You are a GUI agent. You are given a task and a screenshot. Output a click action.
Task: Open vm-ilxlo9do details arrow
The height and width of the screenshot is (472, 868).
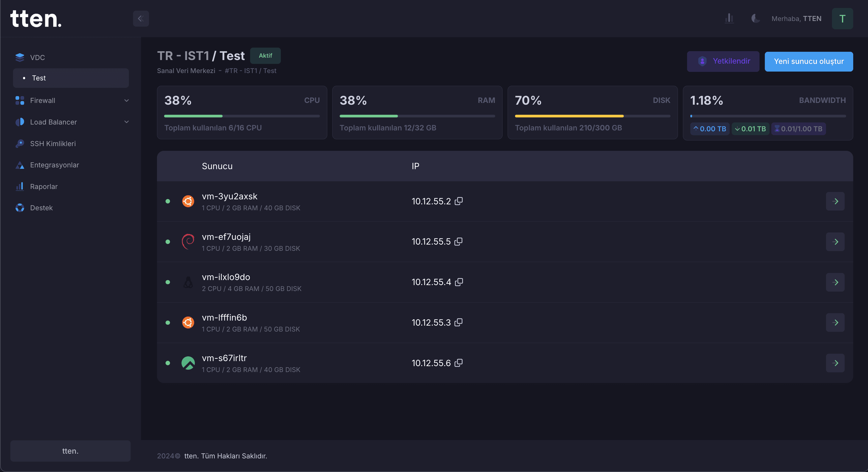click(835, 282)
